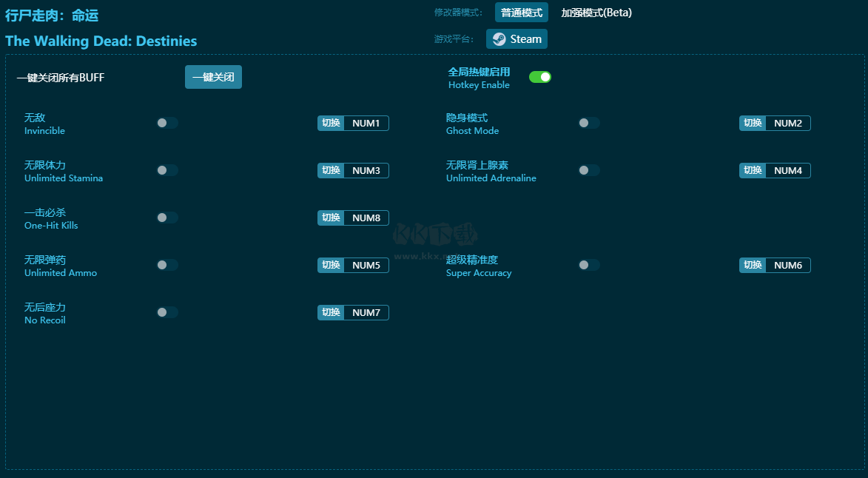Screen dimensions: 868x478
Task: Click 切换 button for NUM4 hotkey
Action: [x=753, y=170]
